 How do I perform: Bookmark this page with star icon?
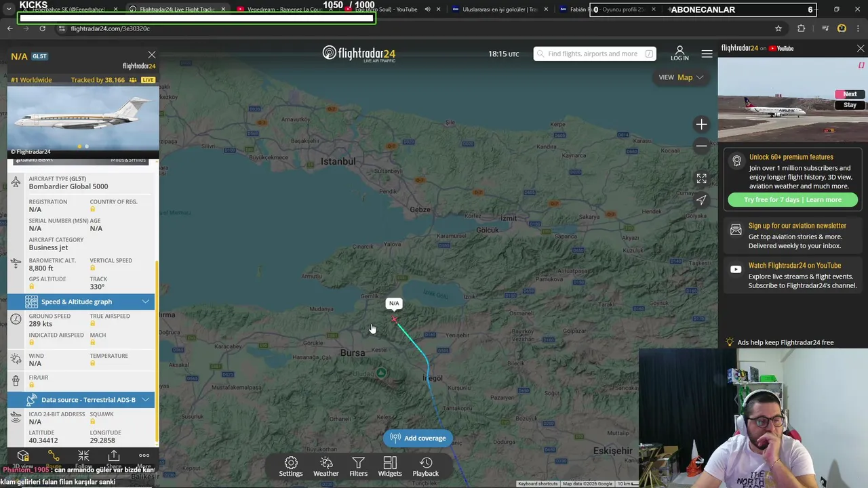(778, 28)
